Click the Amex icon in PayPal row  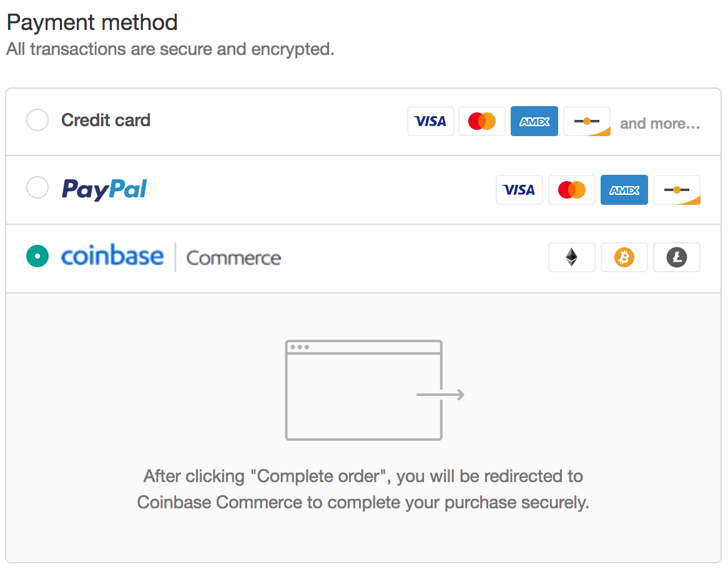coord(624,190)
